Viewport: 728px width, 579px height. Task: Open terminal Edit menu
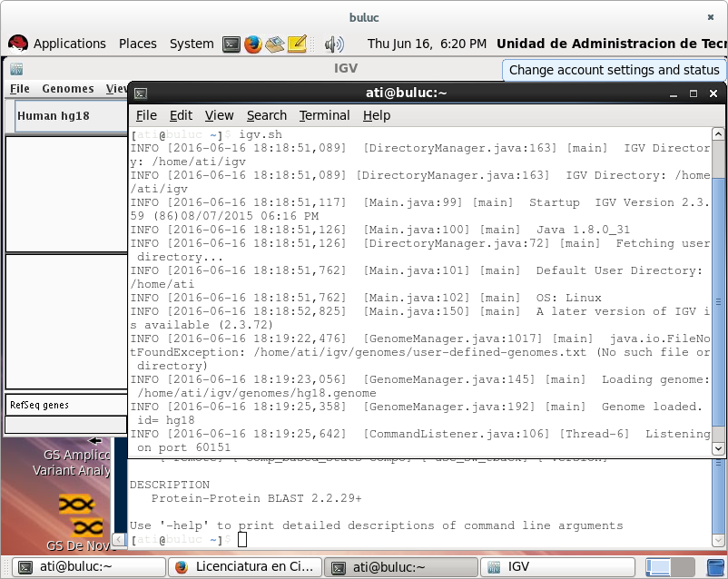[x=181, y=115]
